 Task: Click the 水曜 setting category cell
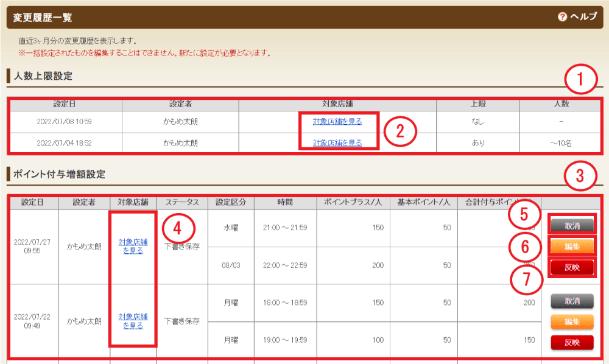click(231, 228)
